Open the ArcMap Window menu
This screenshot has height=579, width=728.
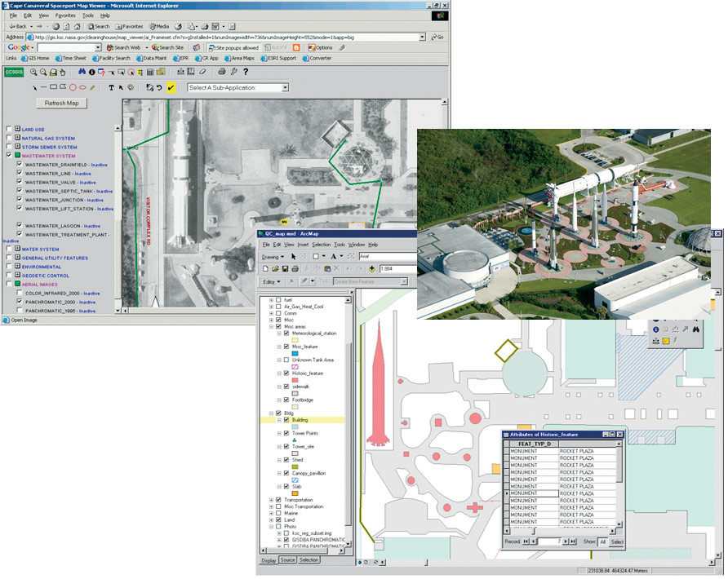click(x=357, y=245)
